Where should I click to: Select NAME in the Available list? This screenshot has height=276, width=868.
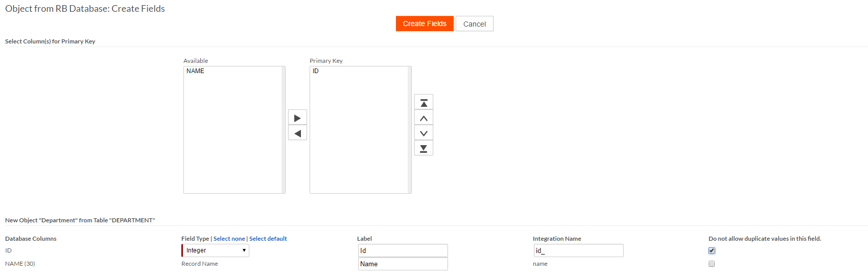coord(196,71)
